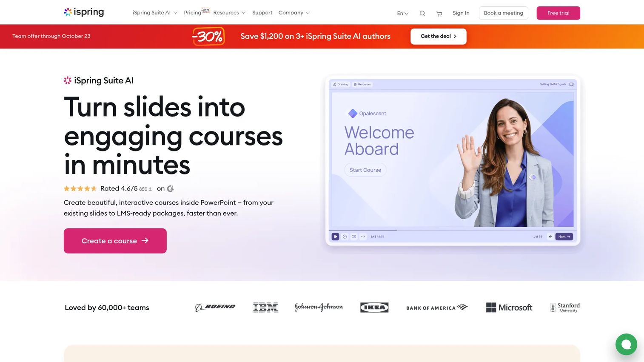
Task: Toggle the captions icon in player
Action: [354, 237]
